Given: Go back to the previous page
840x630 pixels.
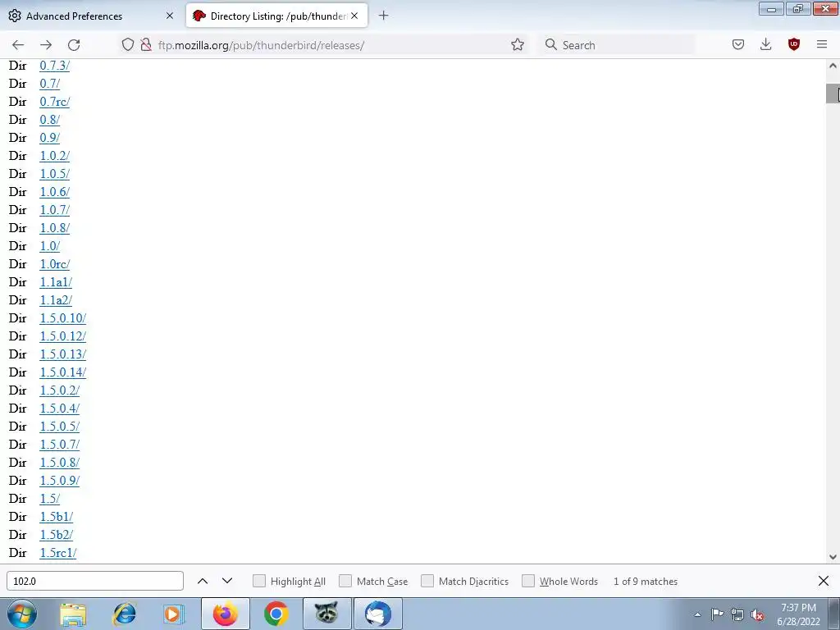Looking at the screenshot, I should (x=18, y=45).
